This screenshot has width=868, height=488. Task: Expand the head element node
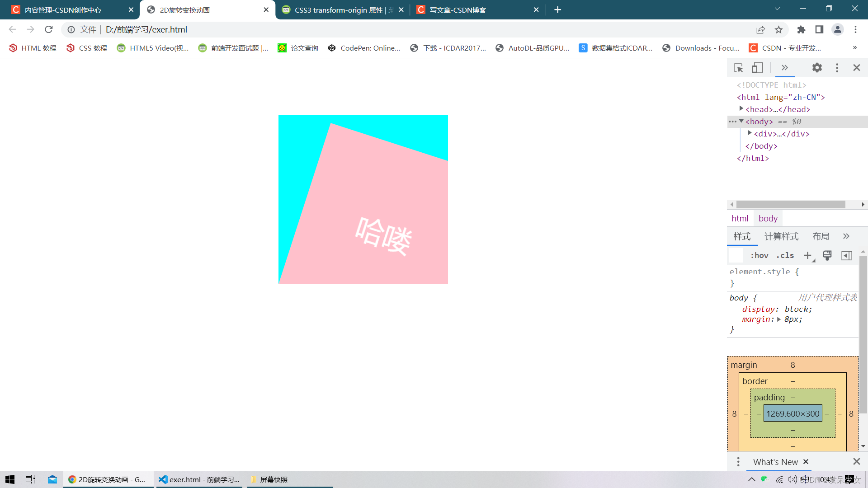pyautogui.click(x=741, y=108)
